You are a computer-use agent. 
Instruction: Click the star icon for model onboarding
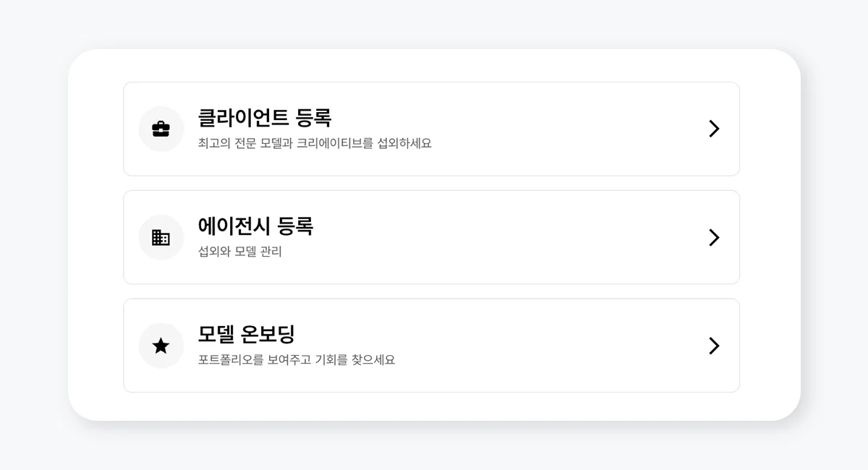click(x=161, y=346)
